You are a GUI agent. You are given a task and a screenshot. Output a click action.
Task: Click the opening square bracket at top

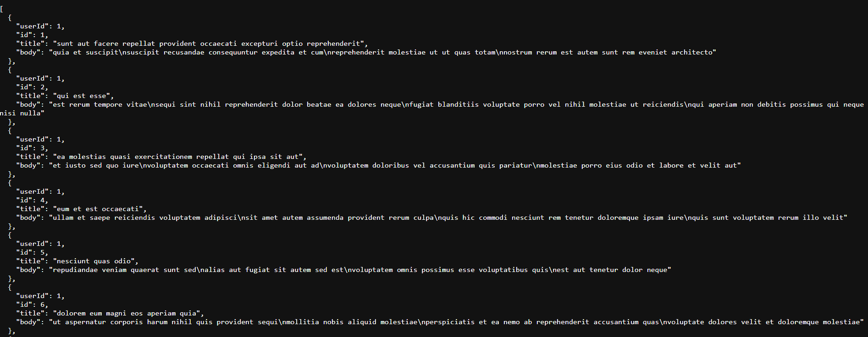pos(2,9)
